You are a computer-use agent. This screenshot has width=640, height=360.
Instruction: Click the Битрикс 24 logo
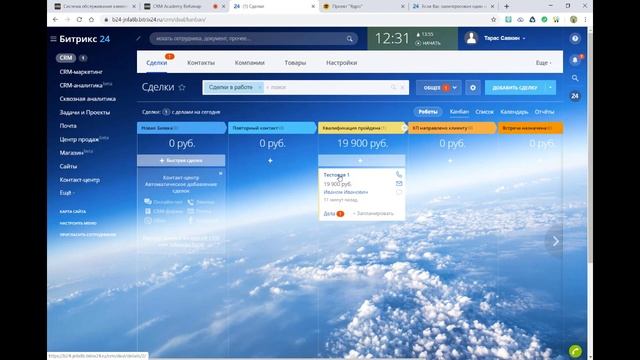[x=84, y=39]
